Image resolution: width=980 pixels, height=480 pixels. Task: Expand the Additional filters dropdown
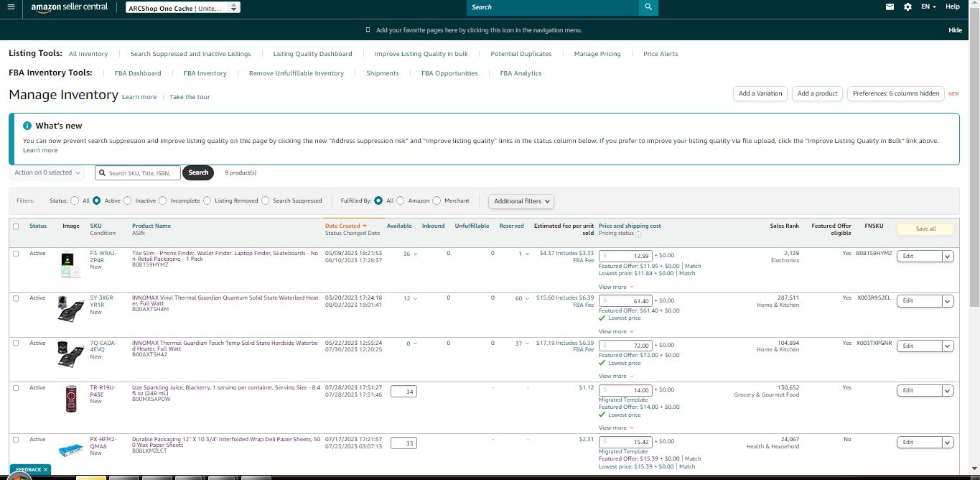[x=521, y=201]
